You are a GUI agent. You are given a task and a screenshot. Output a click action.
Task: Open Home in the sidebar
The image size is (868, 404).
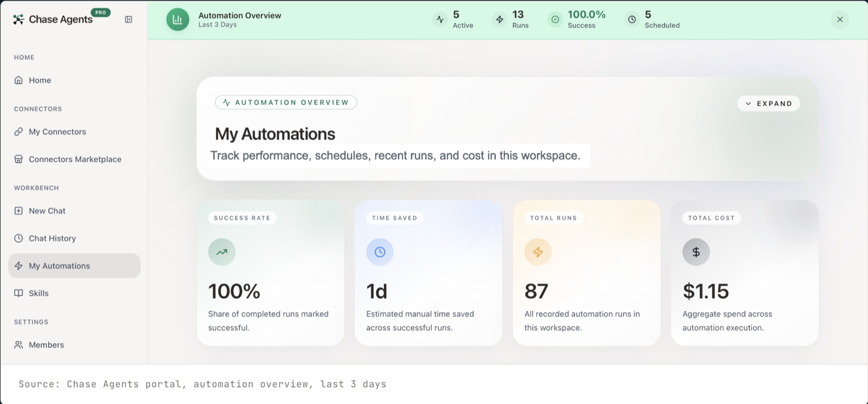[x=74, y=80]
